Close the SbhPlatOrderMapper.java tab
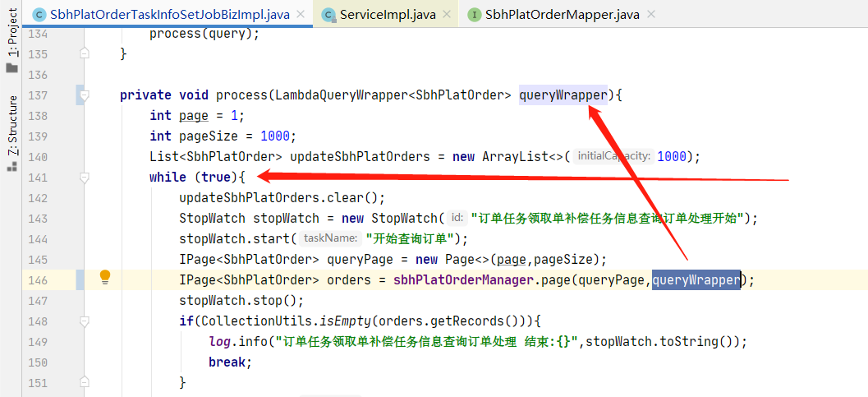This screenshot has width=868, height=397. [651, 15]
